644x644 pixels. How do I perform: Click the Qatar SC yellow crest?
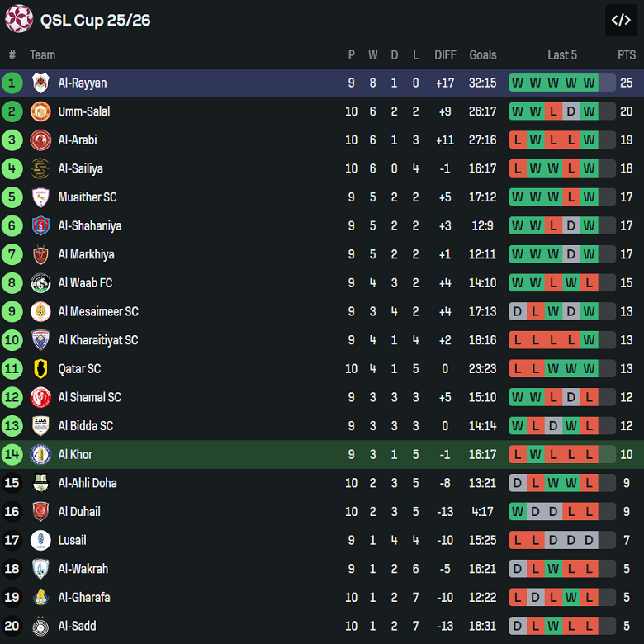click(40, 369)
